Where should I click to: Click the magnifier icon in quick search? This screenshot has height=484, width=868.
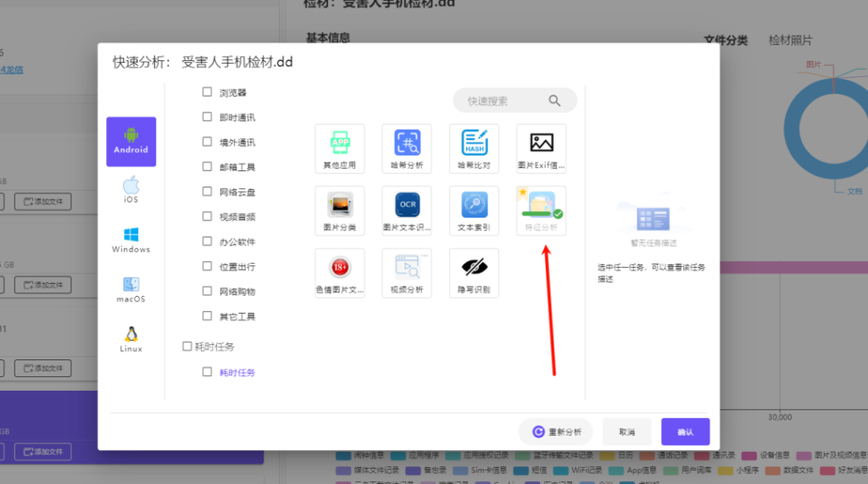[554, 101]
